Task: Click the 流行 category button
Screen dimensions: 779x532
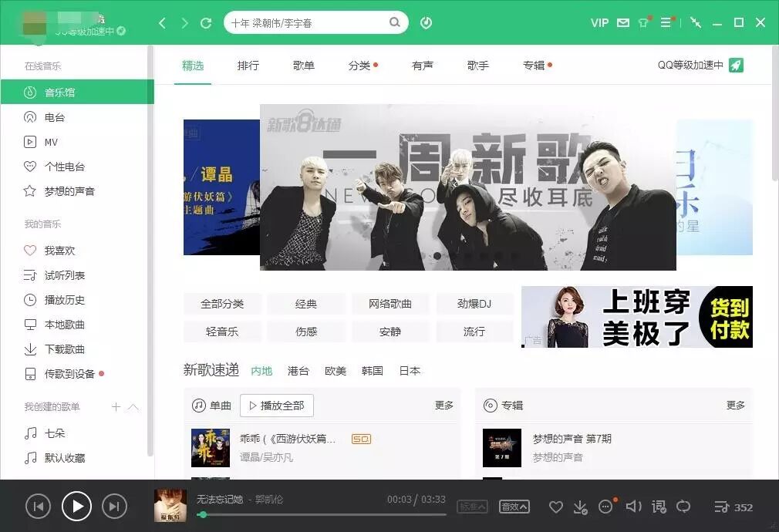Action: click(474, 332)
